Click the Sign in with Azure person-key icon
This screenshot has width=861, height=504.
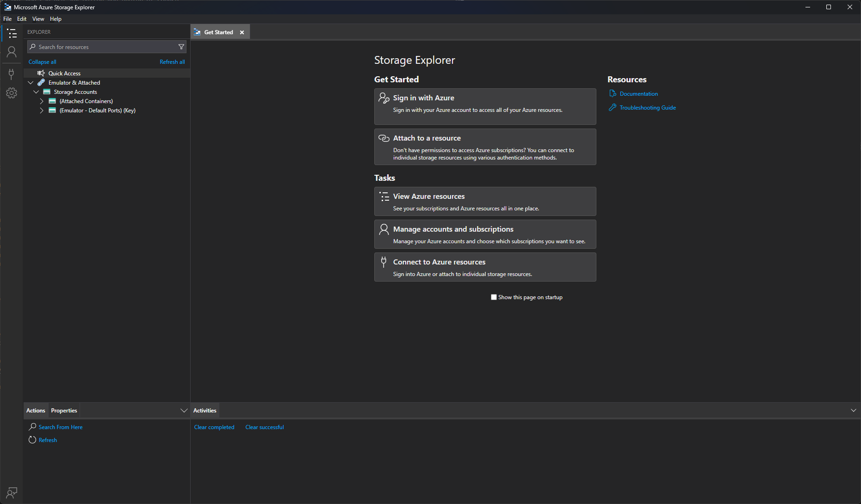pyautogui.click(x=384, y=98)
